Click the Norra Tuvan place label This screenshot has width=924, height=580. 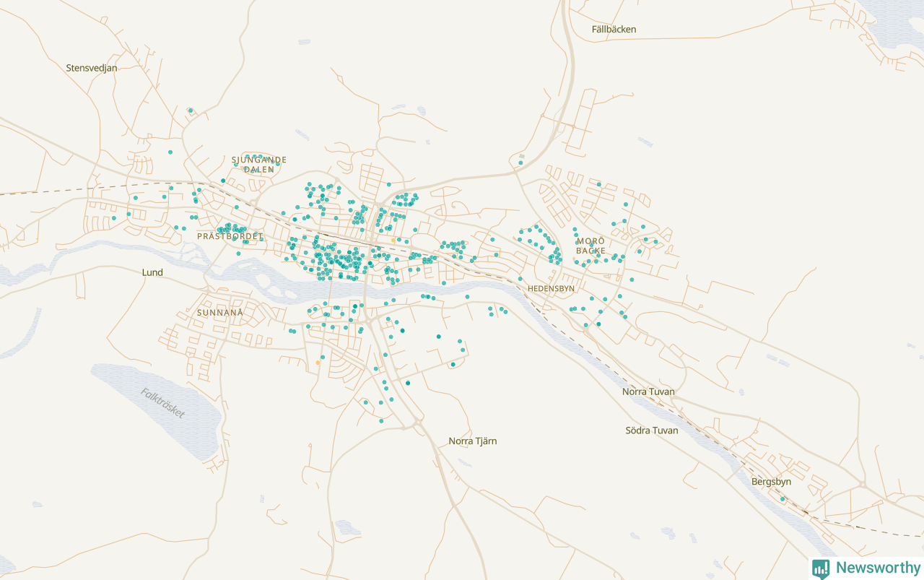648,391
